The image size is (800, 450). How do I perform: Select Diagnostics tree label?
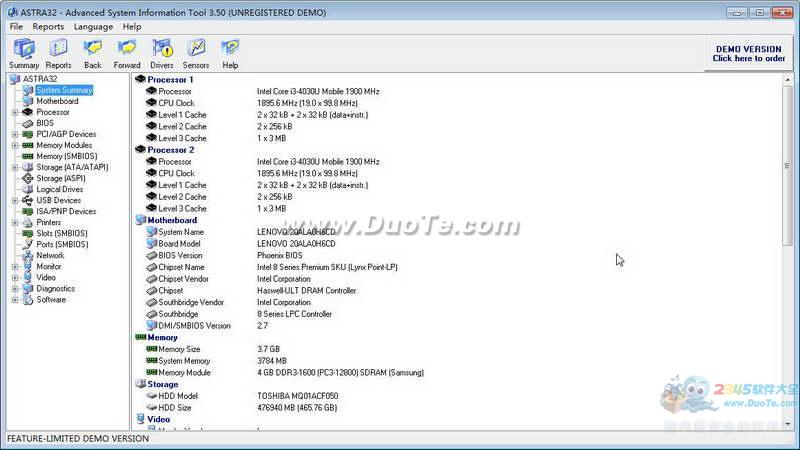[x=55, y=289]
